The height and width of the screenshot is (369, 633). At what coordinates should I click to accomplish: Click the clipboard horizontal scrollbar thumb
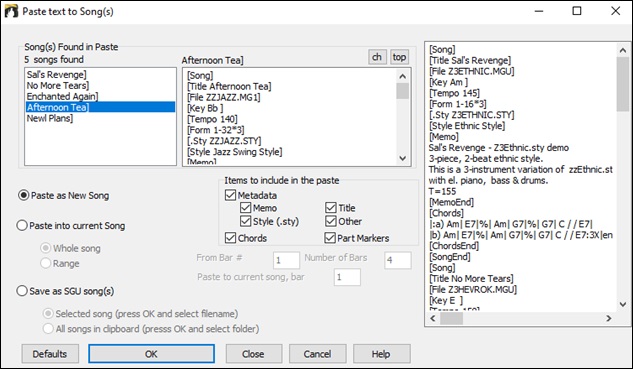pyautogui.click(x=451, y=319)
